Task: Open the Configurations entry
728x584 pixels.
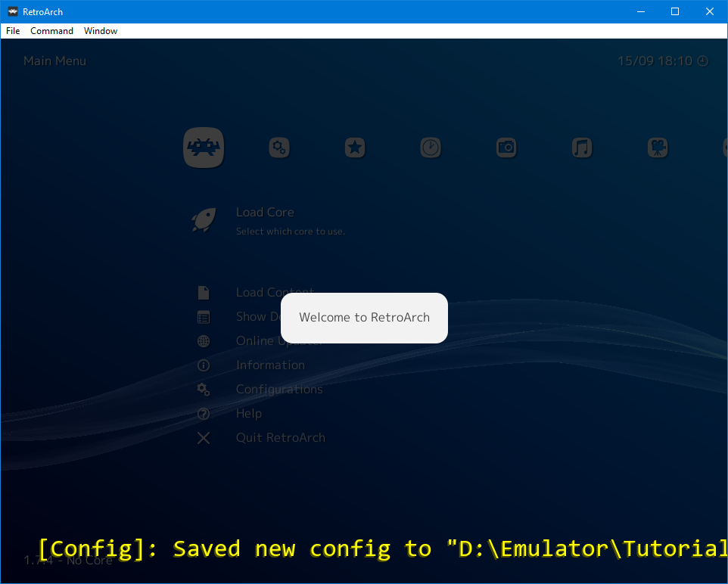Action: (x=279, y=389)
